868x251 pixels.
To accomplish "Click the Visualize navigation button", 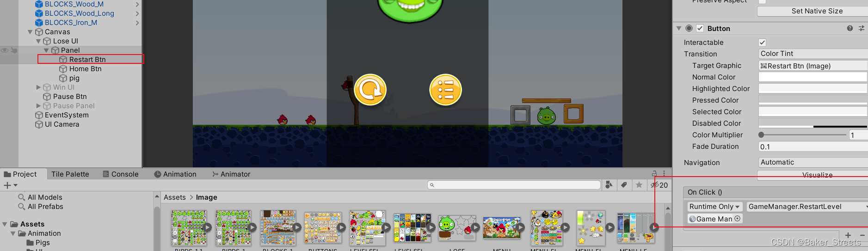I will click(813, 175).
